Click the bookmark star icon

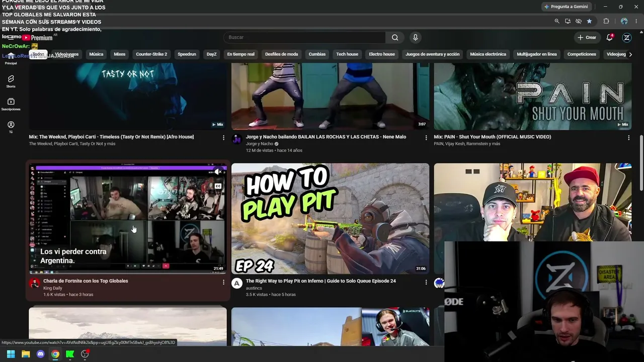pyautogui.click(x=589, y=21)
